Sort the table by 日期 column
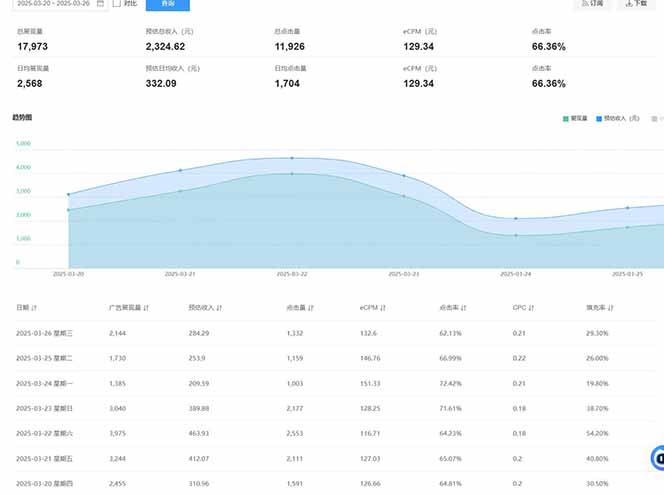Image resolution: width=664 pixels, height=495 pixels. 34,308
